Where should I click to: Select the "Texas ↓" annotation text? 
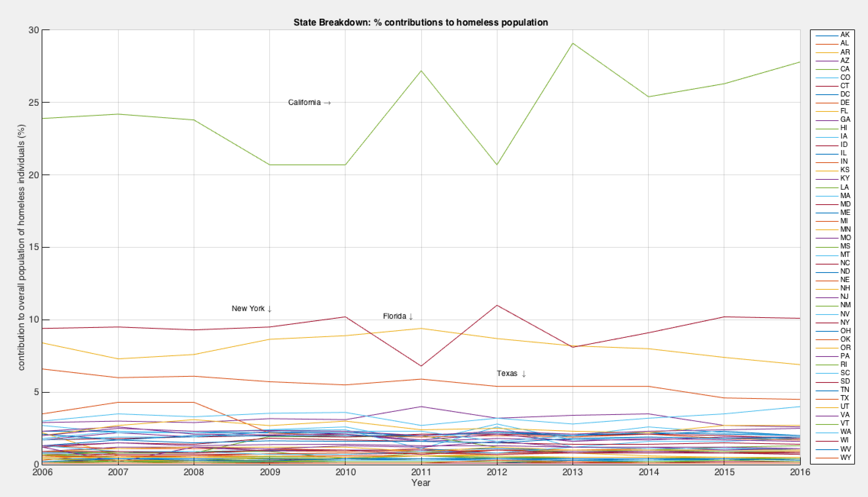pos(511,373)
